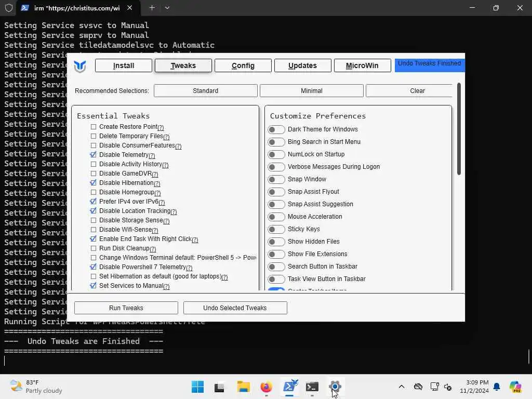Toggle Dark Theme for Windows
The height and width of the screenshot is (399, 532).
276,129
